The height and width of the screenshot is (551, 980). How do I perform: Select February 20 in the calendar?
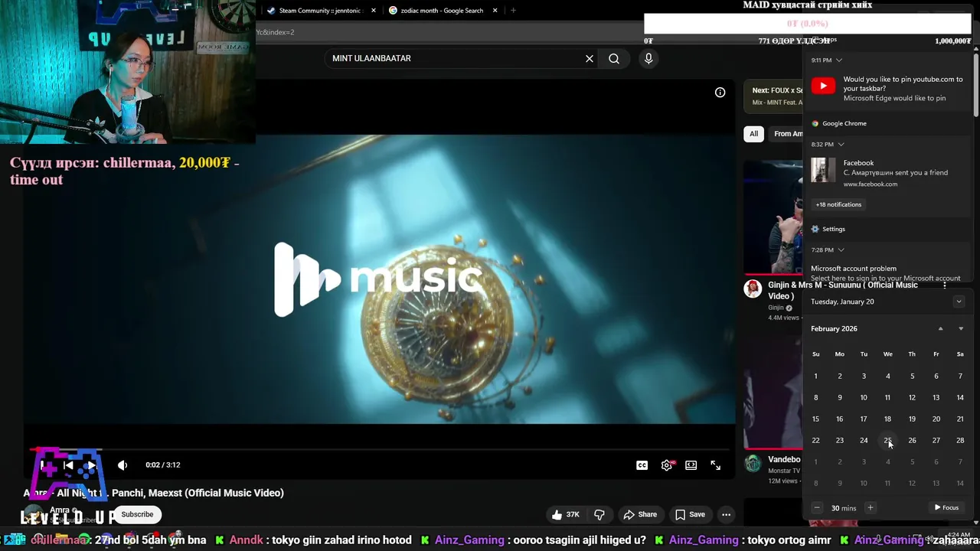tap(936, 419)
